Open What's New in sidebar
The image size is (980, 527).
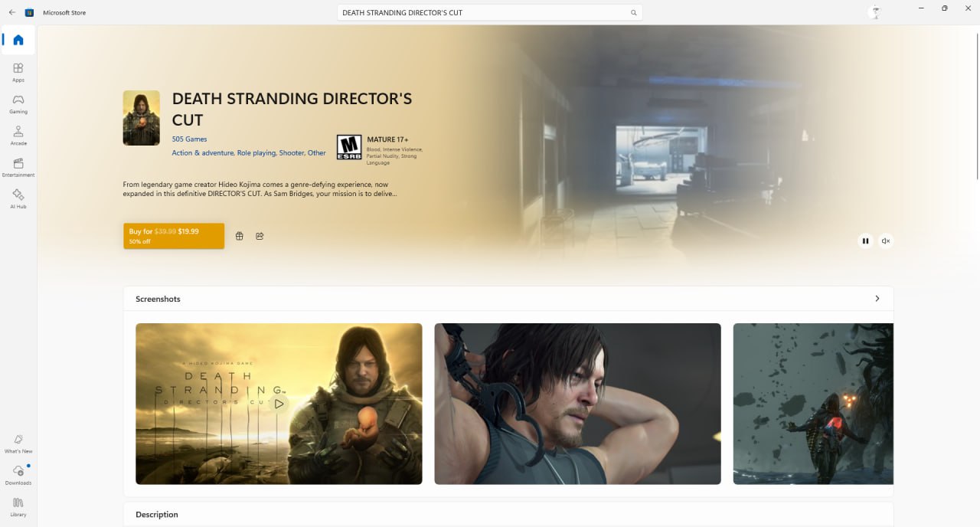coord(18,444)
